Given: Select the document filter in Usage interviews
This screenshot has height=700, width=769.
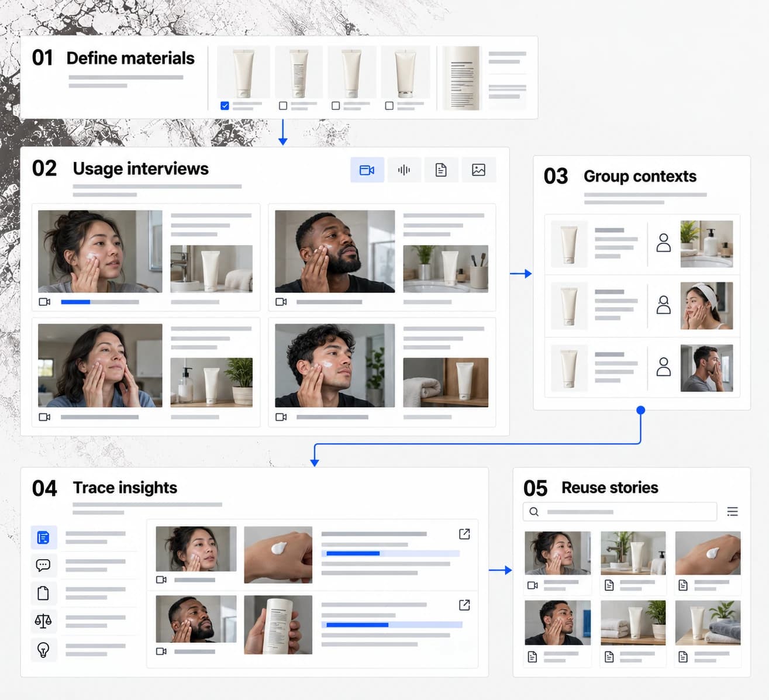Looking at the screenshot, I should 441,170.
